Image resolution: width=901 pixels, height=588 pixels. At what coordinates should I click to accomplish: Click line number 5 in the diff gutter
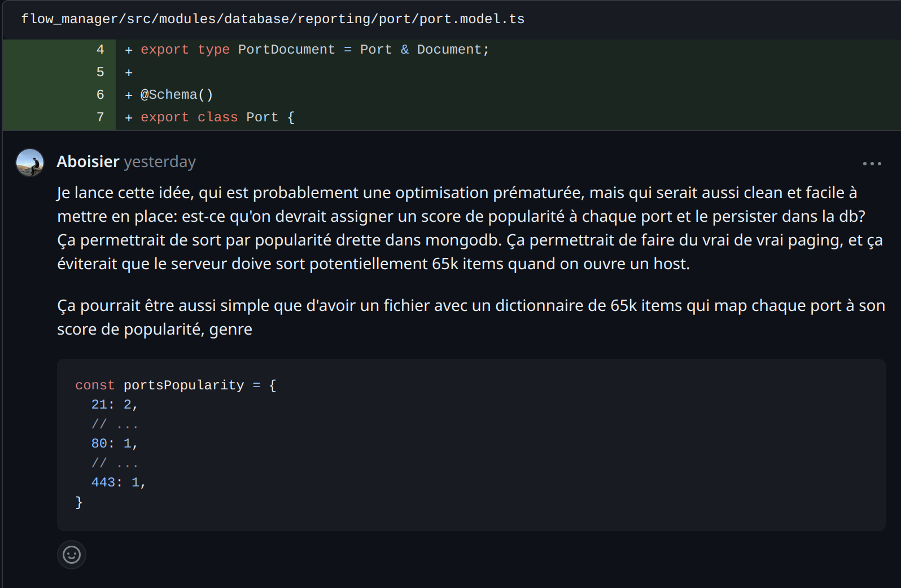click(x=100, y=72)
